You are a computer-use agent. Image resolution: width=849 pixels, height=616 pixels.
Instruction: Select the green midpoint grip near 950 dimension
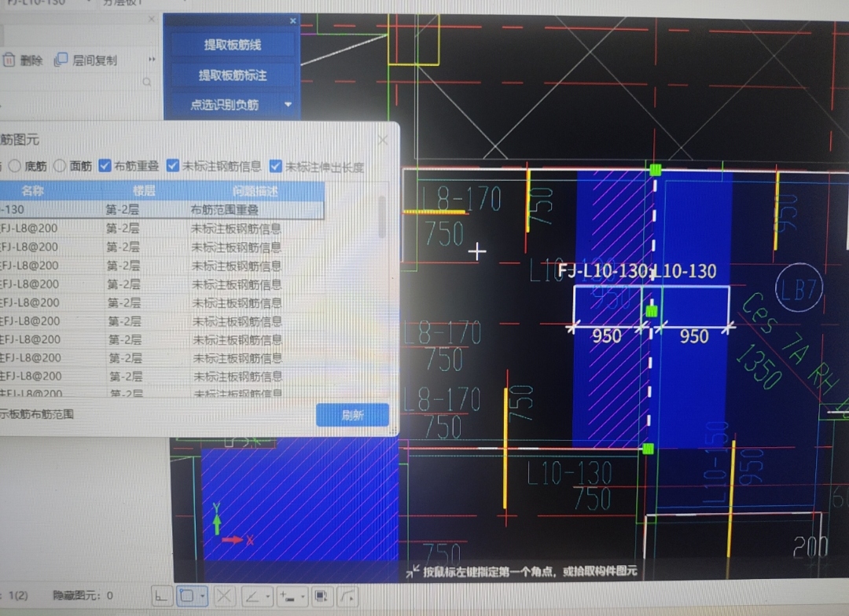coord(652,310)
